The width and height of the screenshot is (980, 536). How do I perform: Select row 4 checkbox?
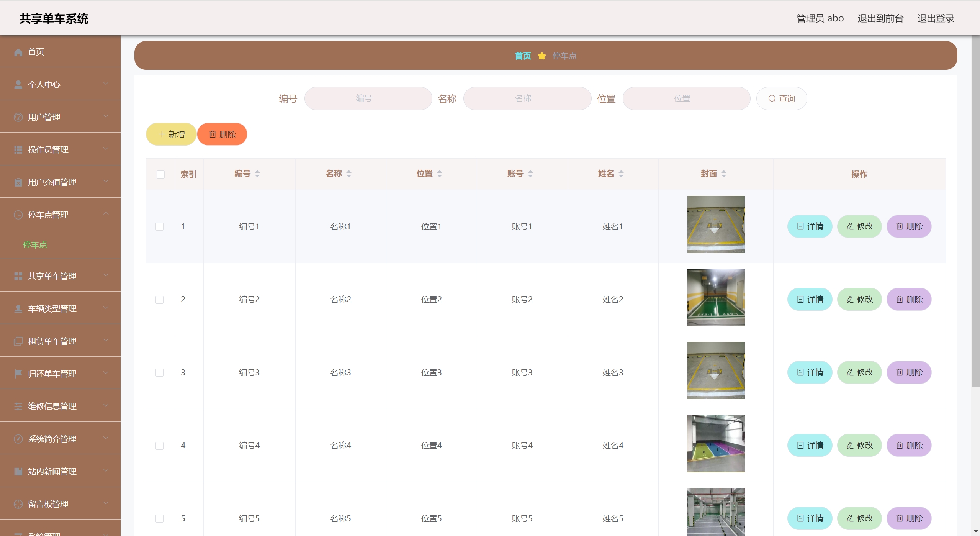pos(160,446)
